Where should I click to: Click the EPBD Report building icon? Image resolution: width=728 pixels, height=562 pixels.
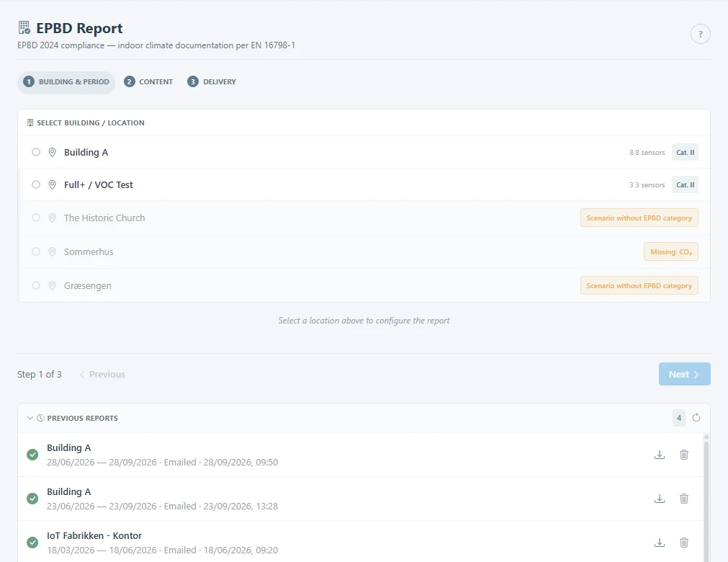click(x=24, y=27)
